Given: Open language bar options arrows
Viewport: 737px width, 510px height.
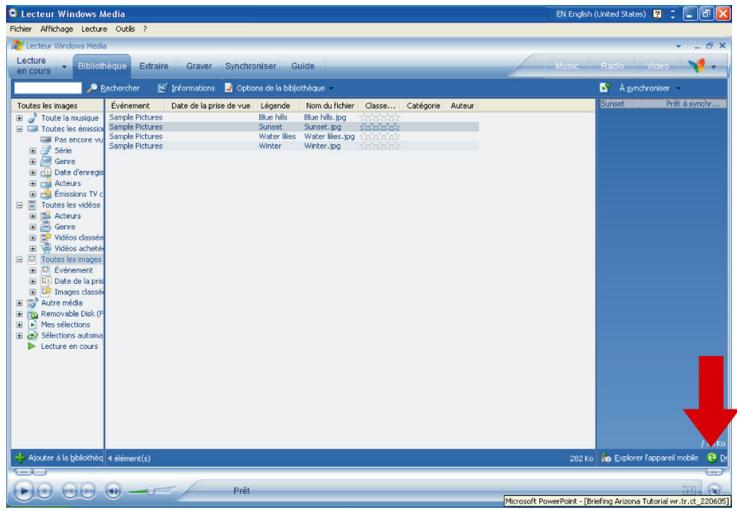Looking at the screenshot, I should click(x=673, y=14).
